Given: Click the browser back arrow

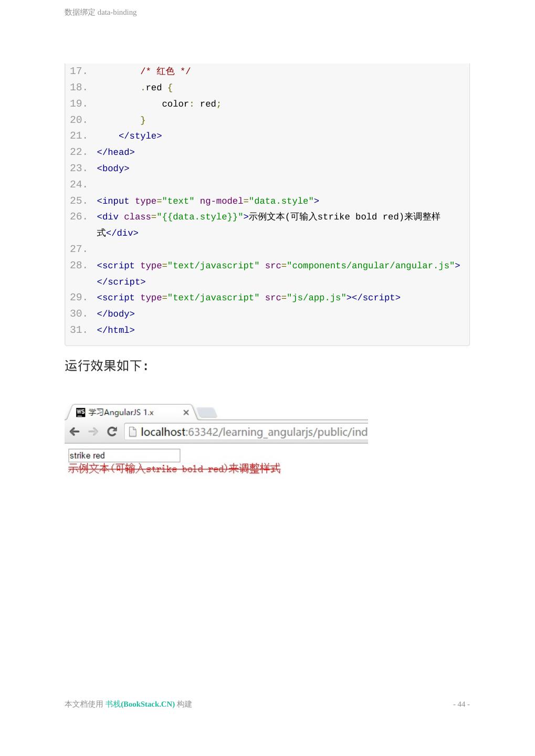Looking at the screenshot, I should pos(75,432).
